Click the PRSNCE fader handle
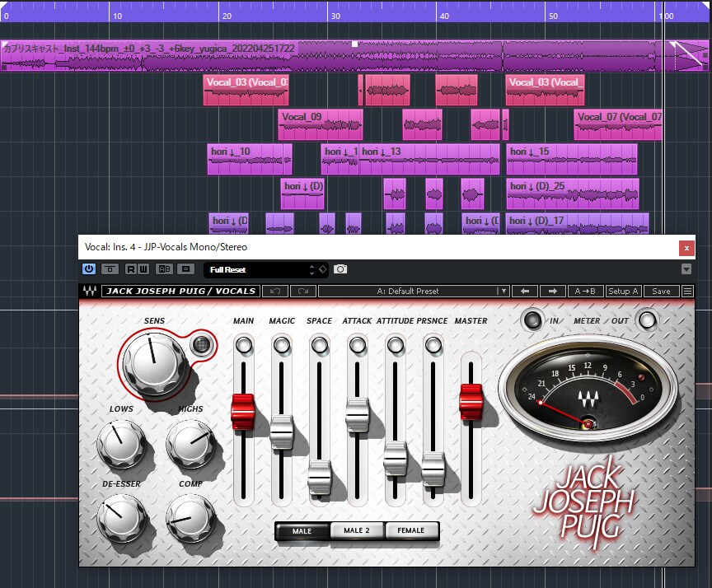Image resolution: width=712 pixels, height=588 pixels. [x=433, y=469]
